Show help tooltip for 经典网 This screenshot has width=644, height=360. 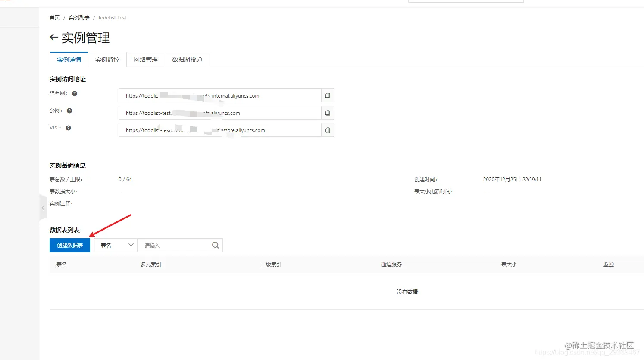75,93
